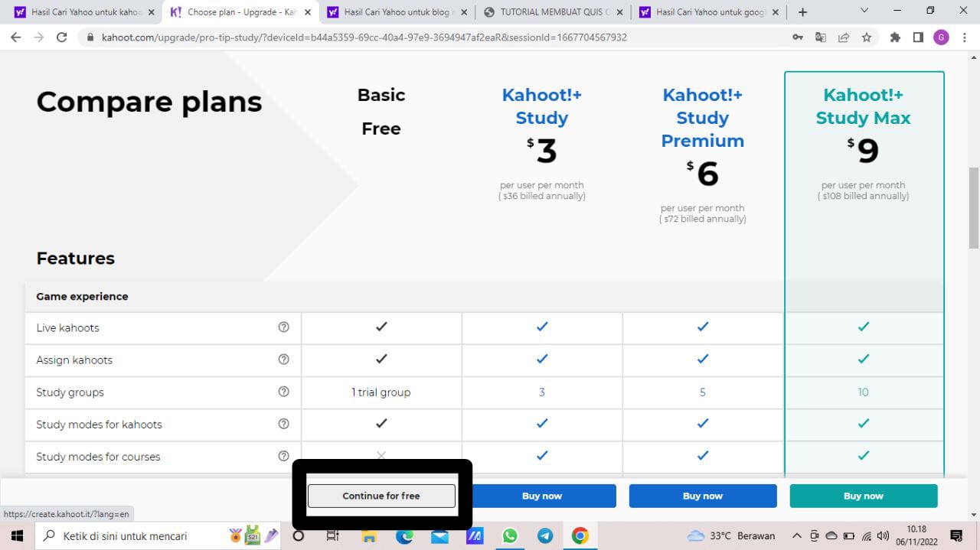
Task: Click the page vertical scrollbar thumb
Action: click(974, 207)
